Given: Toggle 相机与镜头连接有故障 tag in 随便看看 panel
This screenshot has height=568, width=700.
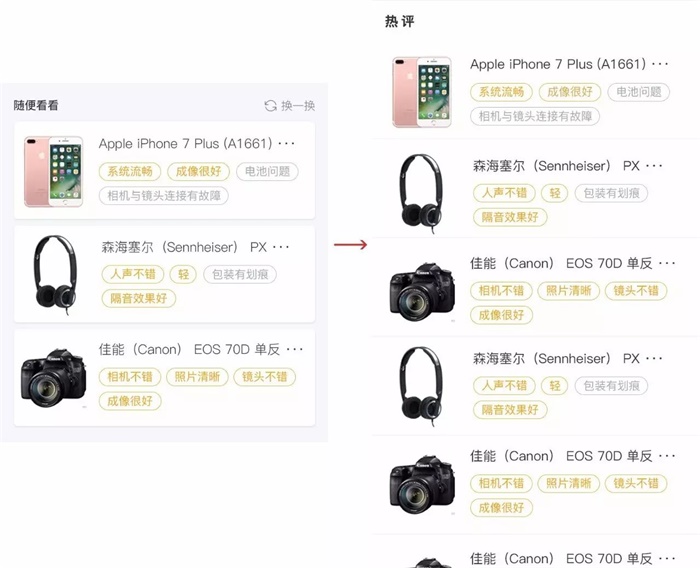Looking at the screenshot, I should tap(164, 196).
